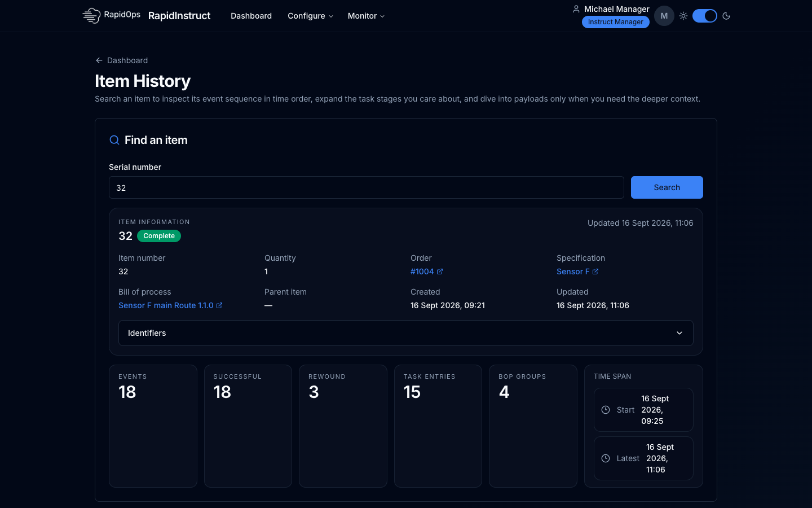Click the Quantity value 1
Viewport: 812px width, 508px height.
pyautogui.click(x=266, y=271)
